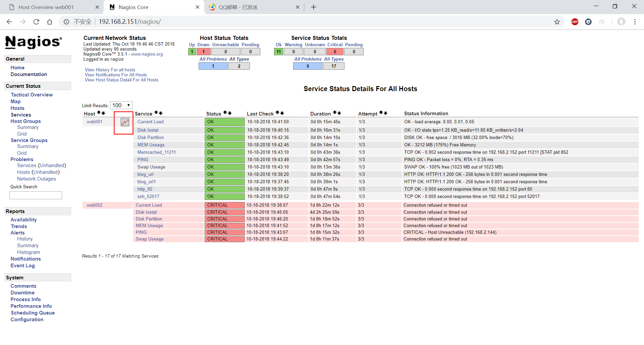This screenshot has height=345, width=644.
Task: Bookmark this page with the star icon
Action: coord(557,22)
